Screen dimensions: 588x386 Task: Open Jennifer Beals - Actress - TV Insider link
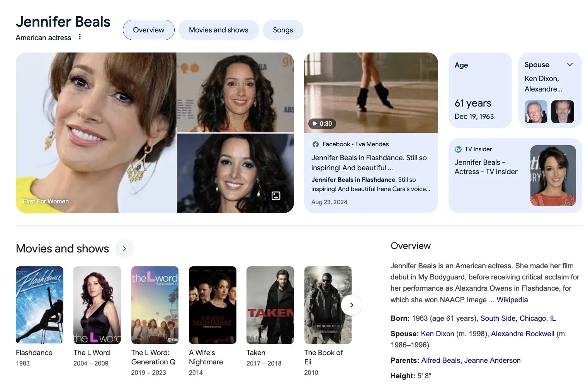486,167
